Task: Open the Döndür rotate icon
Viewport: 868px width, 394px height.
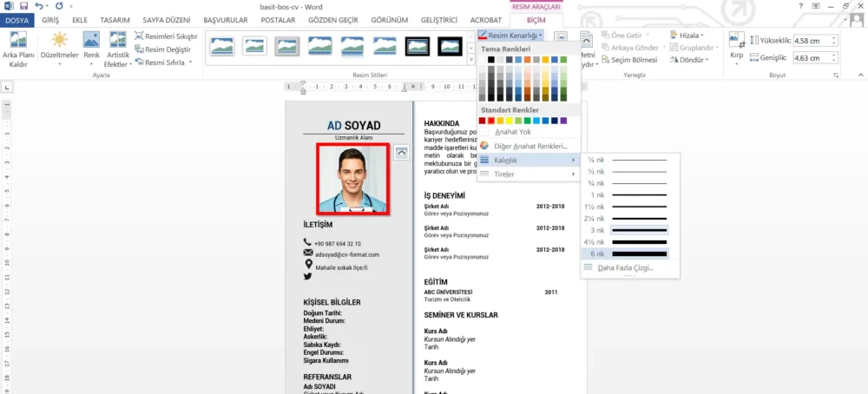Action: click(x=674, y=60)
